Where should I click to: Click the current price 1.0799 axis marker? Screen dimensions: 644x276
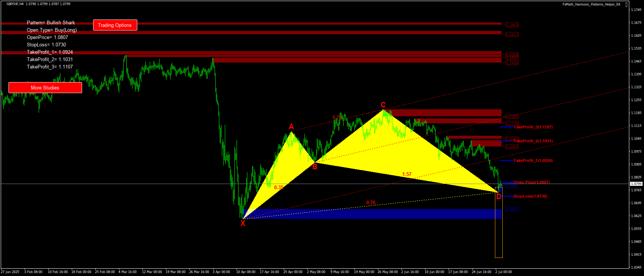point(636,184)
